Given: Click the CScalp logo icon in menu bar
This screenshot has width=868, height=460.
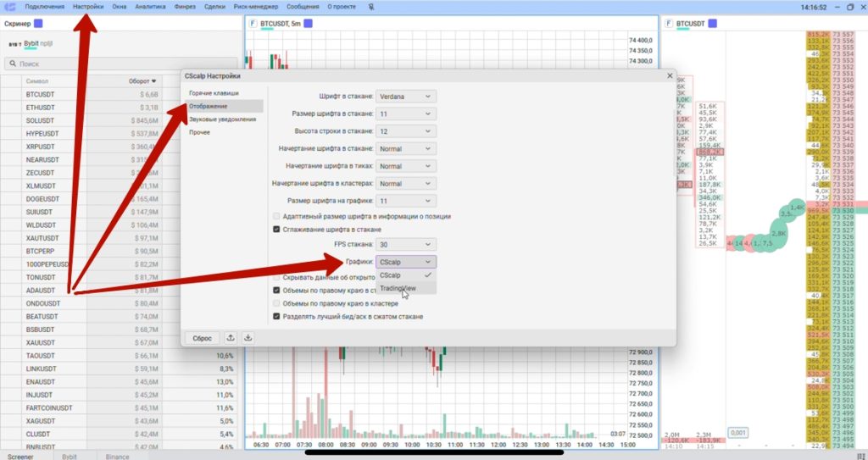Looking at the screenshot, I should click(x=10, y=7).
